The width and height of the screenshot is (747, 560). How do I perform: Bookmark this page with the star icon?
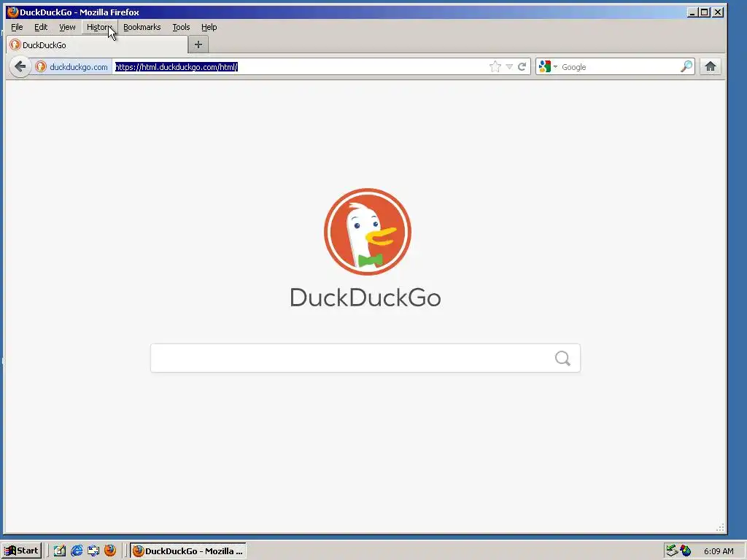click(x=495, y=66)
